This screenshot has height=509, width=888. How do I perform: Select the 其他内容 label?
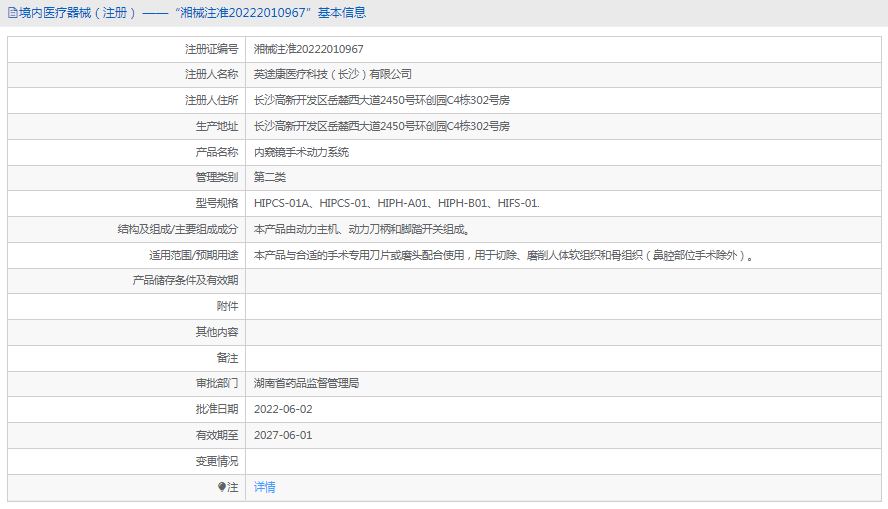point(217,332)
